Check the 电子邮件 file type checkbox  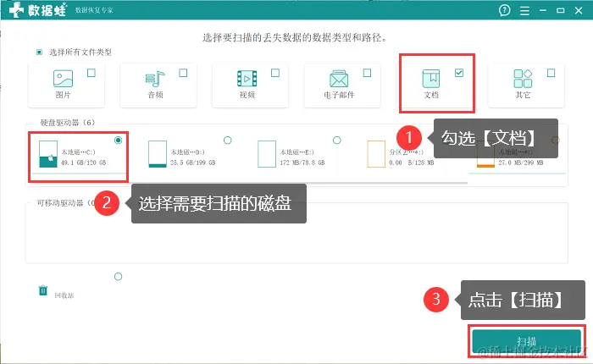(x=367, y=73)
